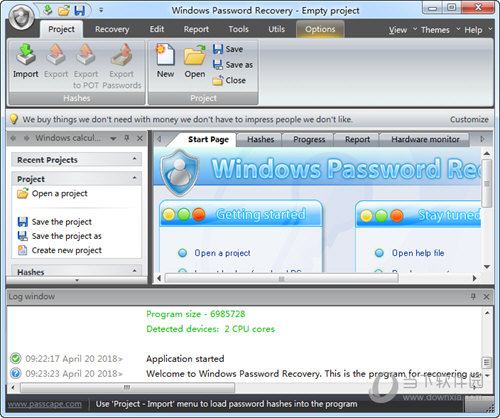Click the light bulb tip icon
This screenshot has width=500, height=418.
click(x=13, y=119)
